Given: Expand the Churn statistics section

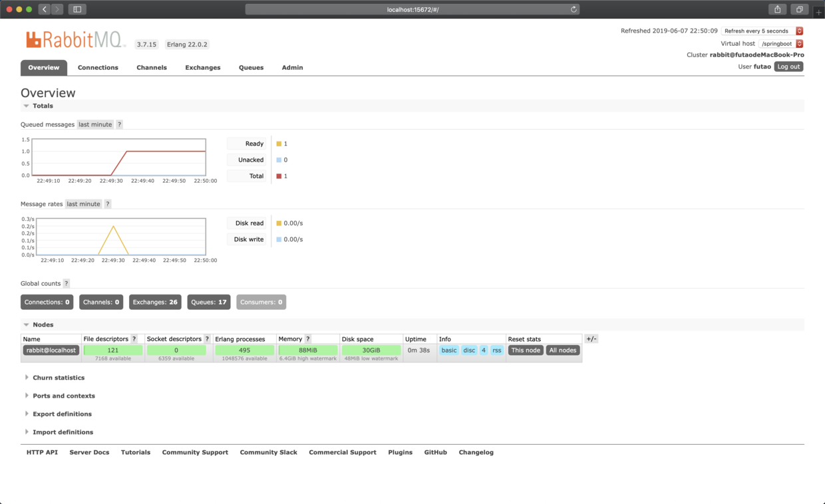Looking at the screenshot, I should pyautogui.click(x=59, y=378).
